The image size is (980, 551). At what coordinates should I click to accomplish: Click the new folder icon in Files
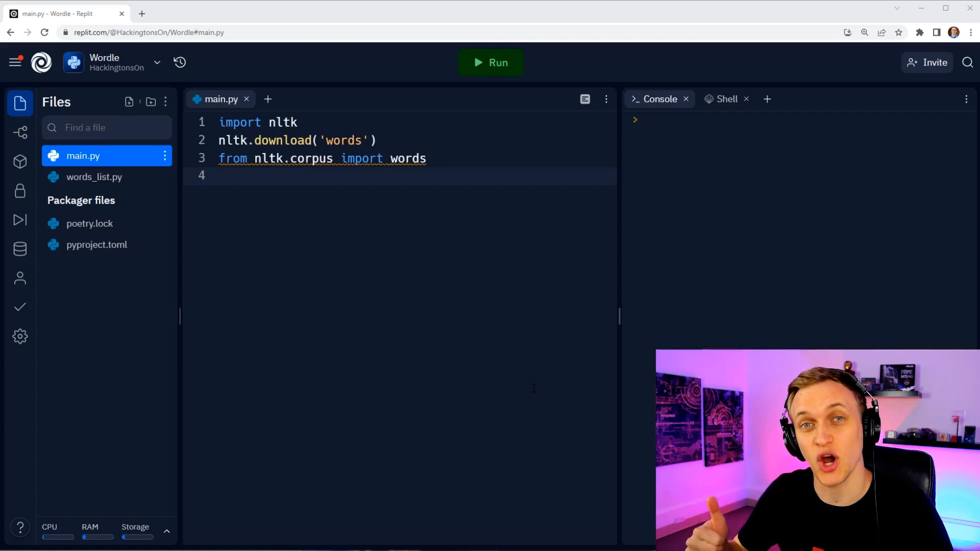151,102
